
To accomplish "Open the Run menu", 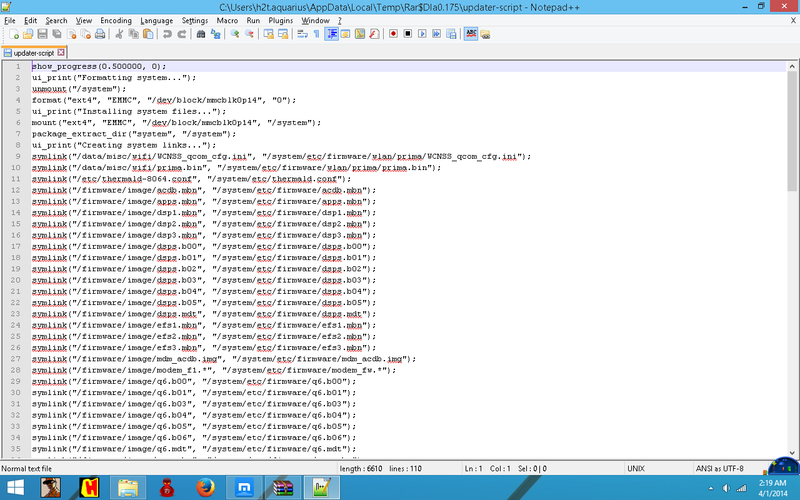I will 253,20.
